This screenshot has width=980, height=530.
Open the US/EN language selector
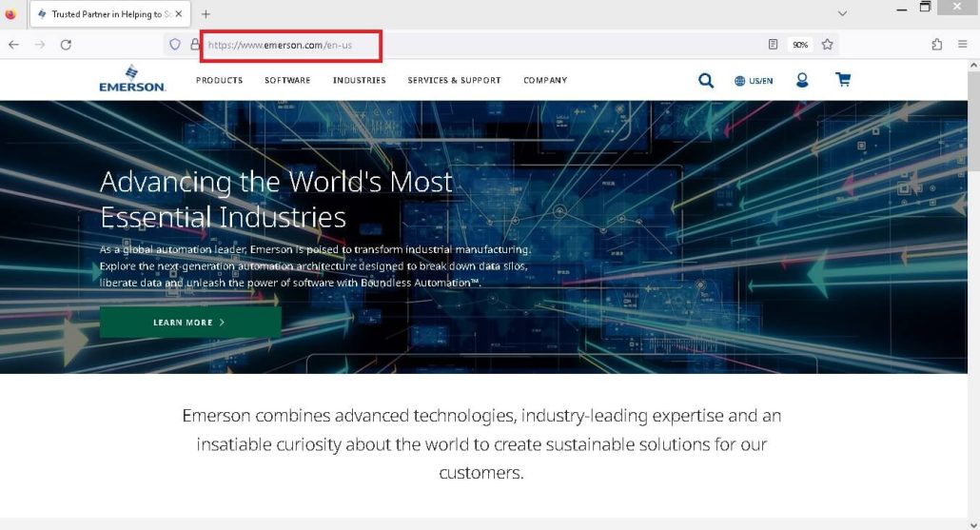[754, 81]
